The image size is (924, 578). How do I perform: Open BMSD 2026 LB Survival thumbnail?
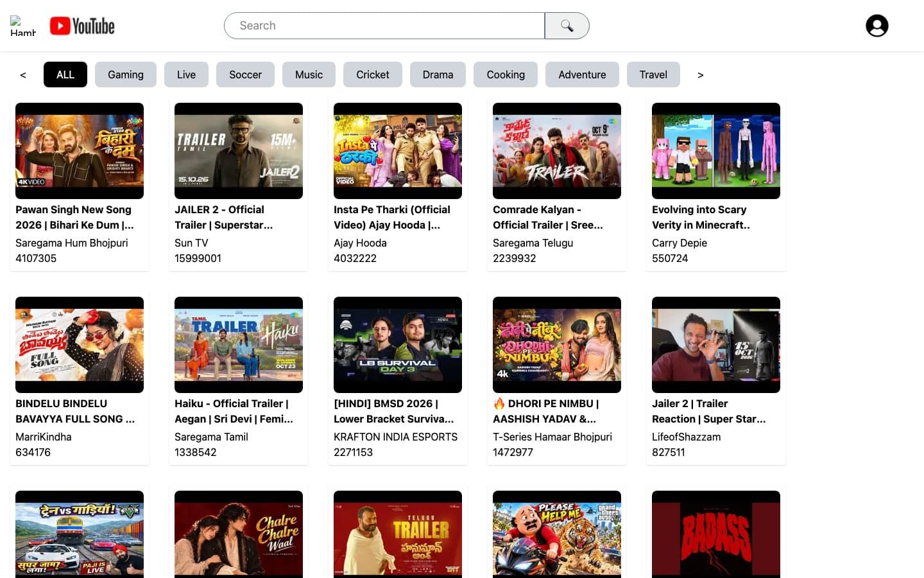point(398,345)
